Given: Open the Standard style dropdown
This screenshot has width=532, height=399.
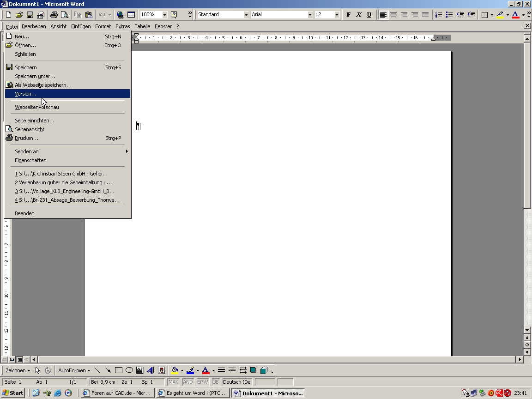Looking at the screenshot, I should tap(246, 15).
